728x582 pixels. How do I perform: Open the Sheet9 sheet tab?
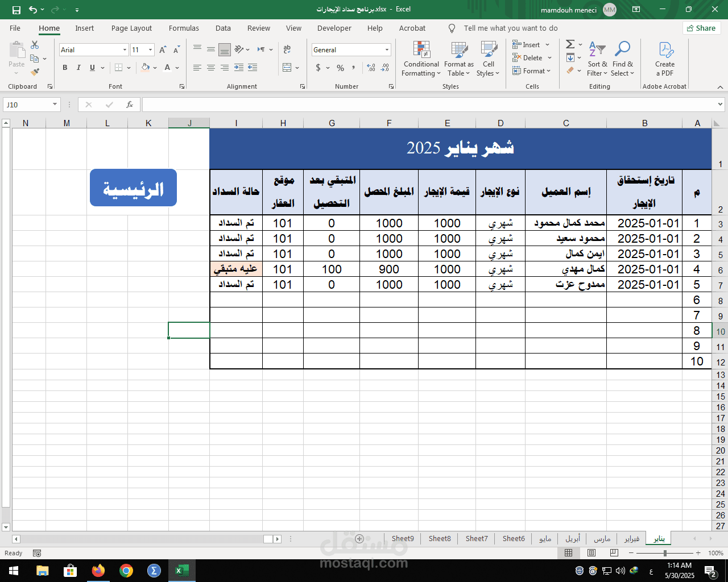(x=403, y=539)
